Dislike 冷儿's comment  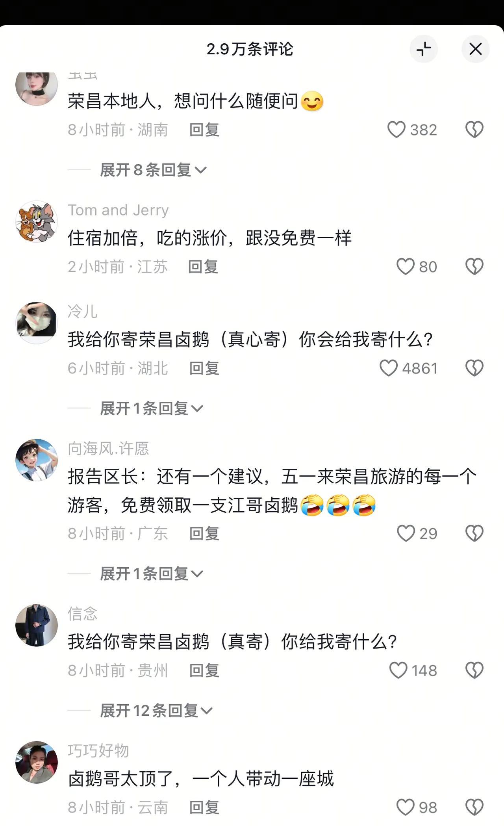coord(474,368)
